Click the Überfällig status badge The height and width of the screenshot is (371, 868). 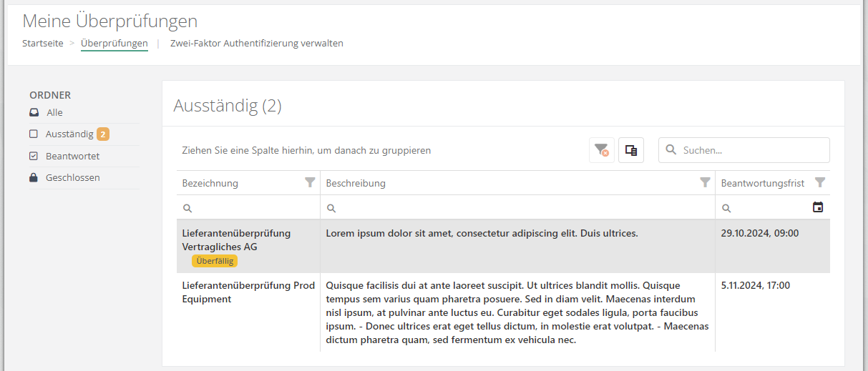(215, 262)
